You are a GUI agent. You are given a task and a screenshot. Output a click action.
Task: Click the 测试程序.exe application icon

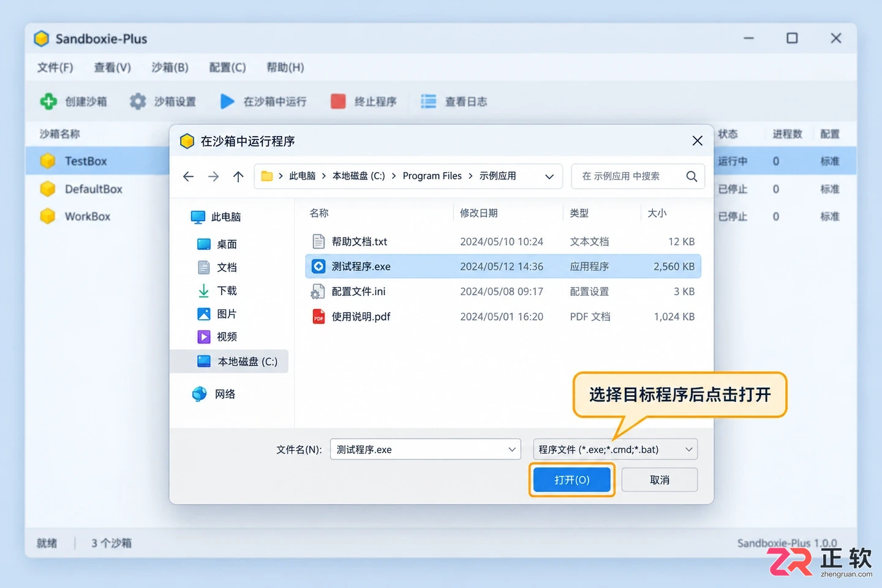tap(318, 266)
